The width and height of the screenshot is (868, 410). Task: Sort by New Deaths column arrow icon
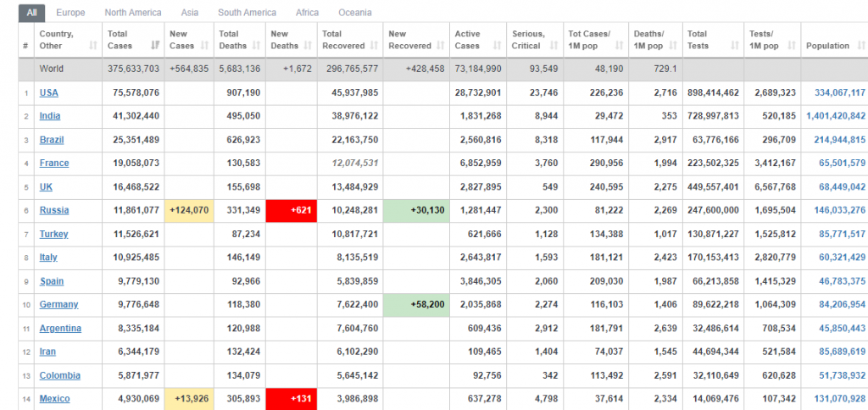click(x=309, y=46)
